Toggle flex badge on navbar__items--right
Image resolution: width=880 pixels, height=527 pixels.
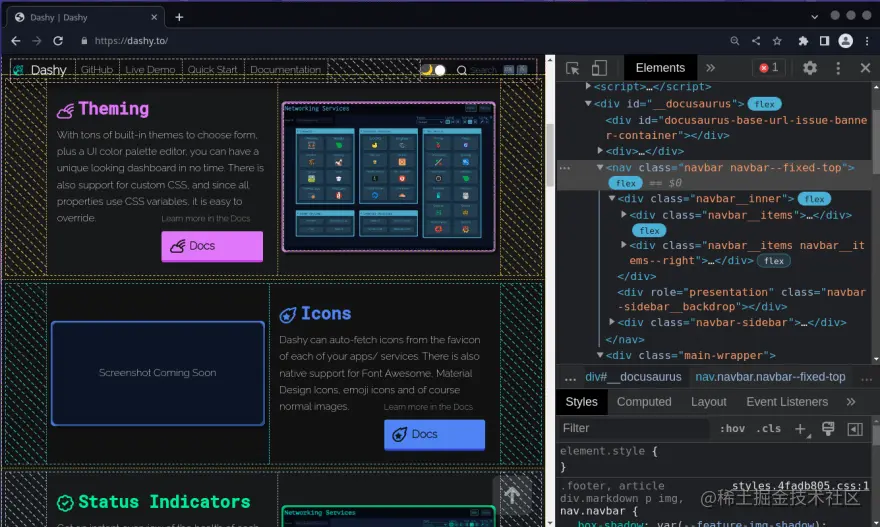pyautogui.click(x=773, y=261)
